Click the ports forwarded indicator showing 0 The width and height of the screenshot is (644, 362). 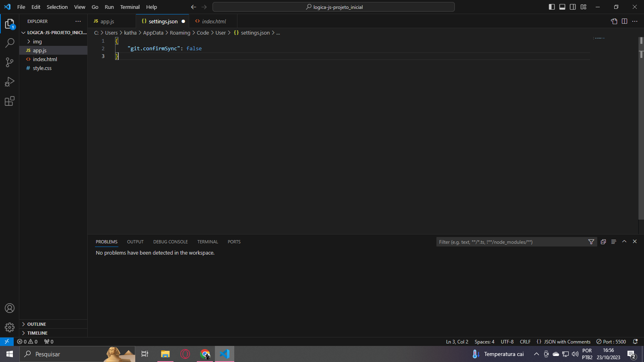49,341
